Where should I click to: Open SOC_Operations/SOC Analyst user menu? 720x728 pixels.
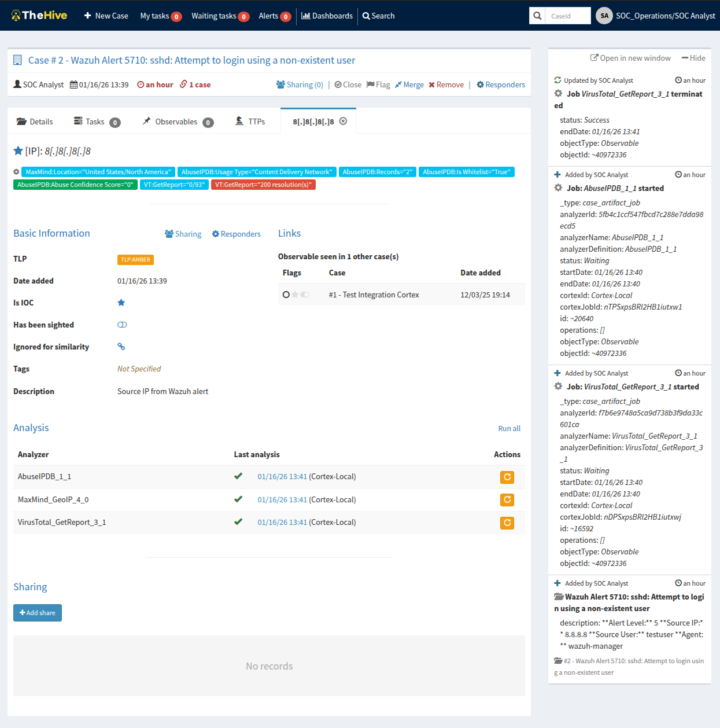(665, 16)
